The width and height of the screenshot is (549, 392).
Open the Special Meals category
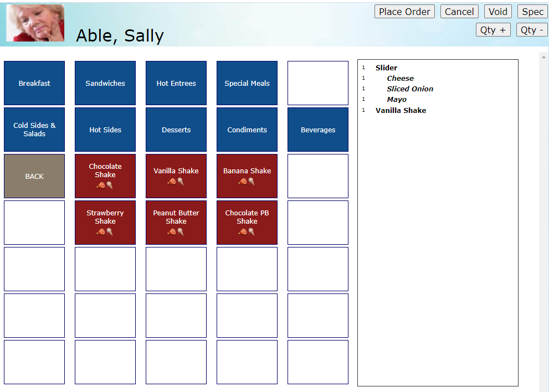247,83
